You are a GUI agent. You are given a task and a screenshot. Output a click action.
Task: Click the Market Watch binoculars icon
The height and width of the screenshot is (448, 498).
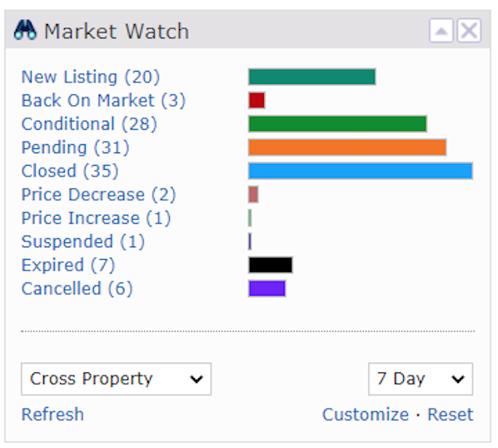tap(26, 31)
